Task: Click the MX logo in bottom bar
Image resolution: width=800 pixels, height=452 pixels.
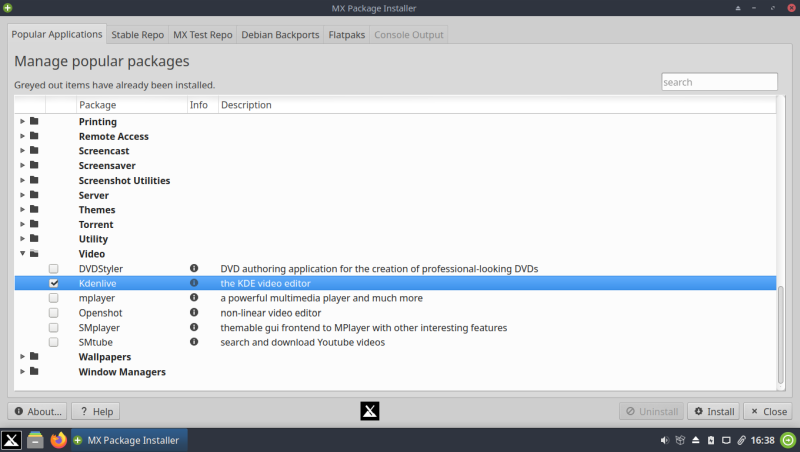Action: [370, 411]
